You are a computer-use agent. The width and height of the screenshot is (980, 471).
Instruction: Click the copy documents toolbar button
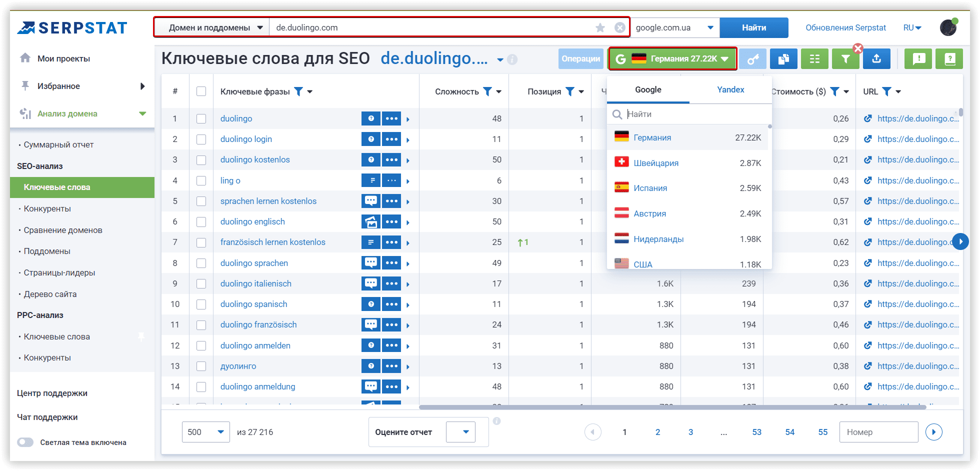click(x=783, y=59)
